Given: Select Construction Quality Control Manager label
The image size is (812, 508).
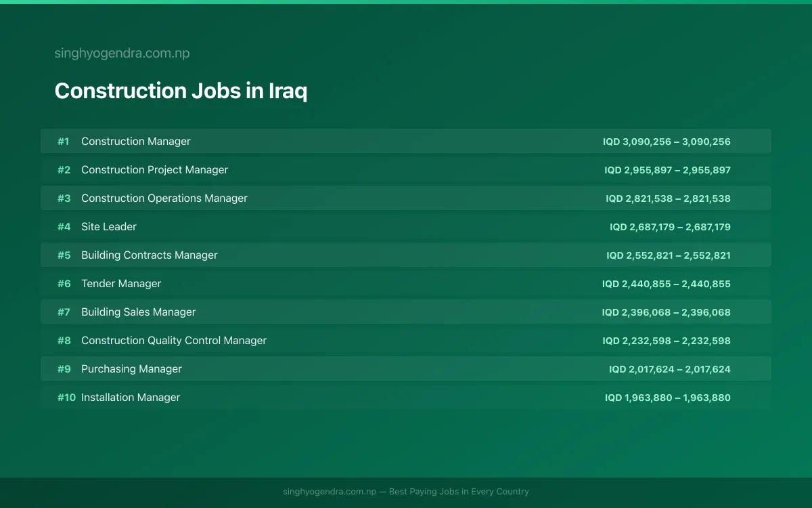Looking at the screenshot, I should click(174, 341).
